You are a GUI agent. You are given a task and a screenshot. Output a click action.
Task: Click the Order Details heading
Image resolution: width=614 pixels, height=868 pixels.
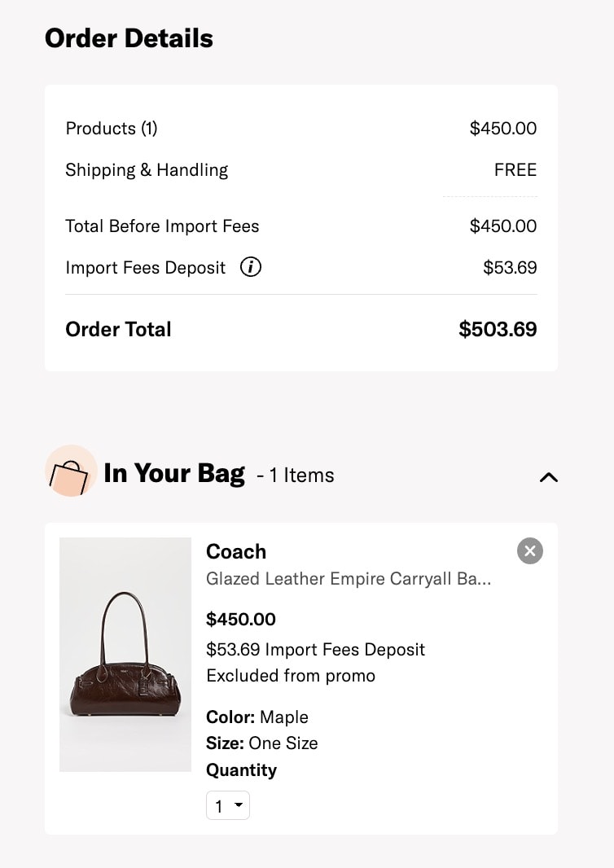coord(129,38)
